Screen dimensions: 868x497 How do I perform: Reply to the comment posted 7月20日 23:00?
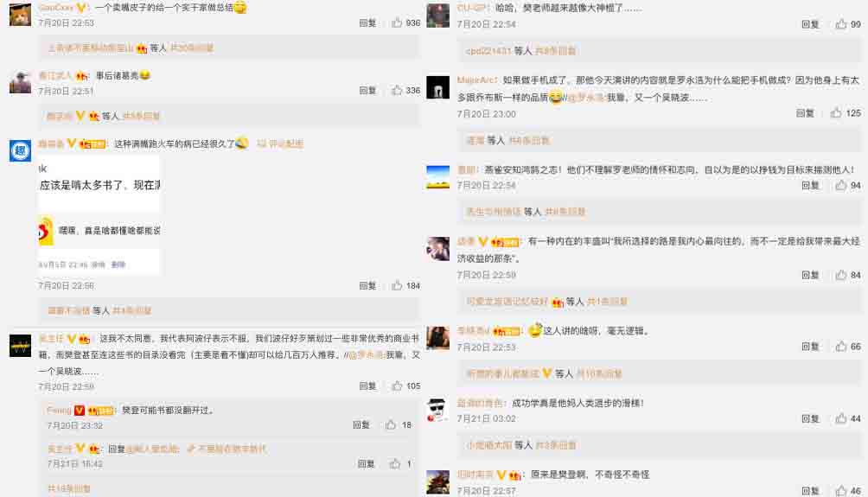[805, 113]
